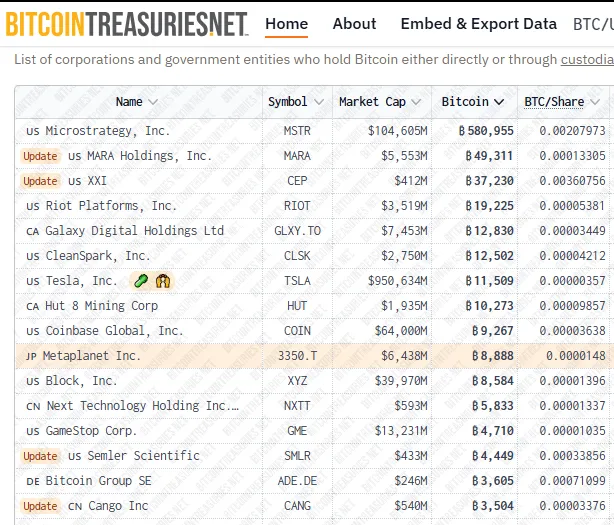This screenshot has width=614, height=525.
Task: Open the Home tab
Action: click(287, 24)
